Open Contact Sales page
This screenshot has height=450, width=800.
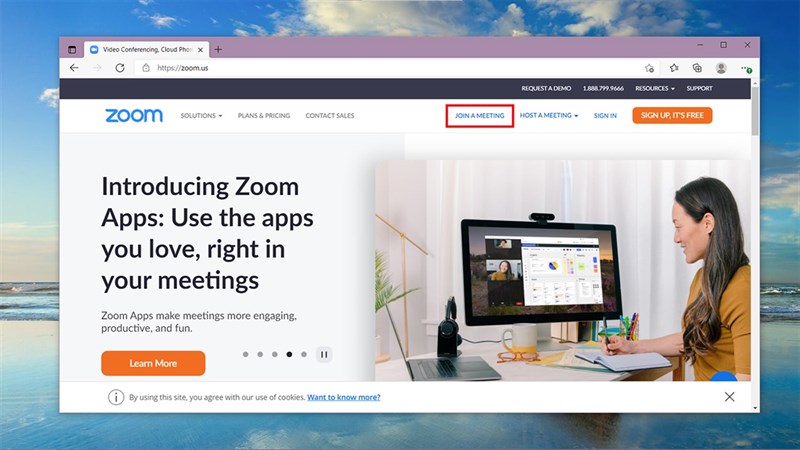tap(330, 116)
